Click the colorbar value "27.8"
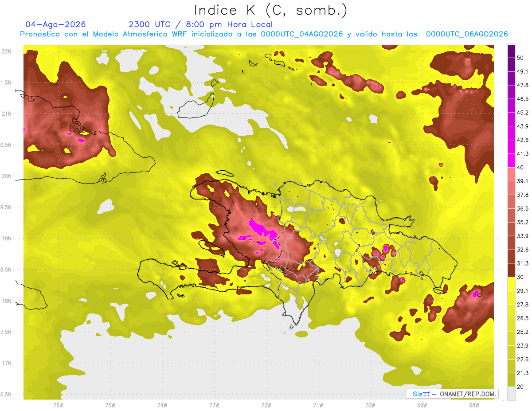 [x=523, y=305]
